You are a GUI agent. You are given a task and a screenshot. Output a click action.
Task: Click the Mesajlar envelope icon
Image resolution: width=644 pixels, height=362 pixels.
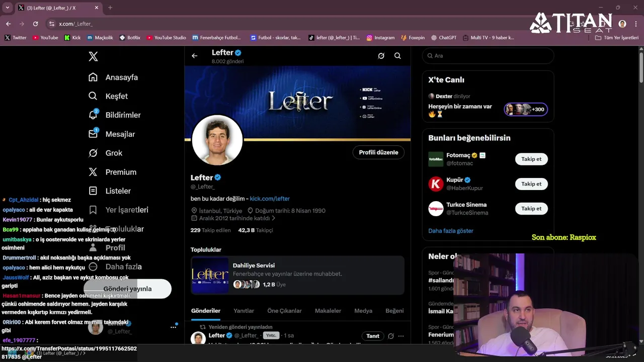[93, 134]
